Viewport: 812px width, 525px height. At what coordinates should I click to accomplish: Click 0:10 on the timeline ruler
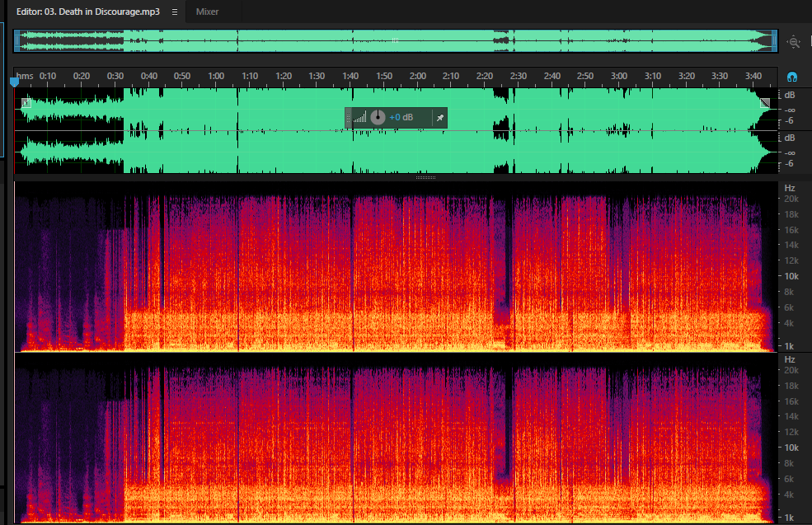[48, 76]
